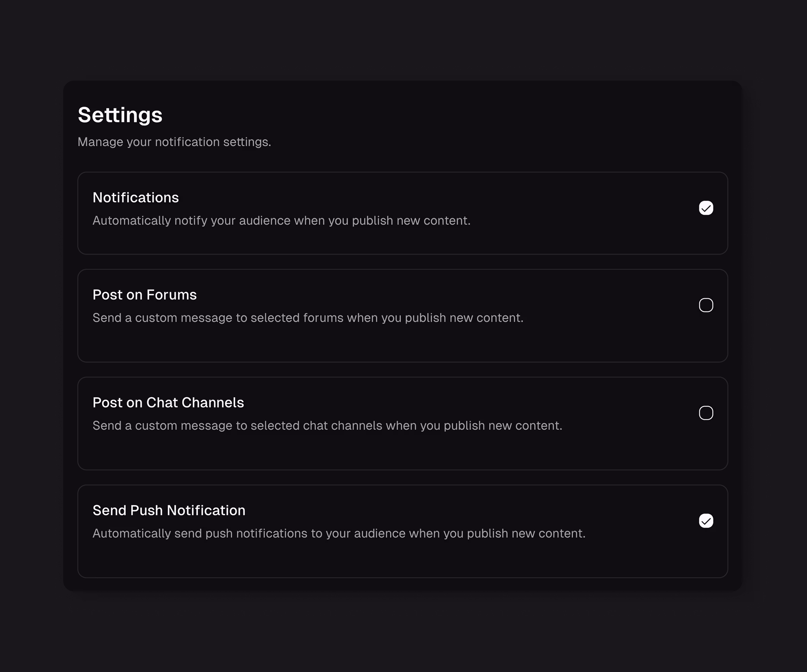The height and width of the screenshot is (672, 807).
Task: Click the Settings page heading
Action: (120, 115)
